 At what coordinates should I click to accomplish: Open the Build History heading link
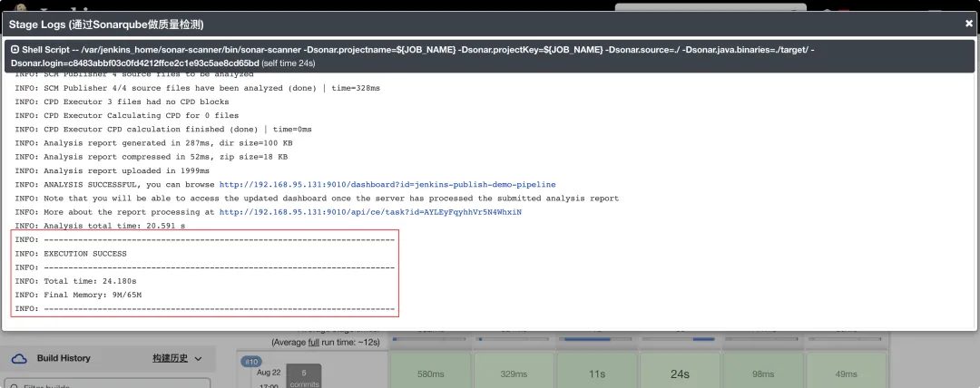click(x=64, y=359)
